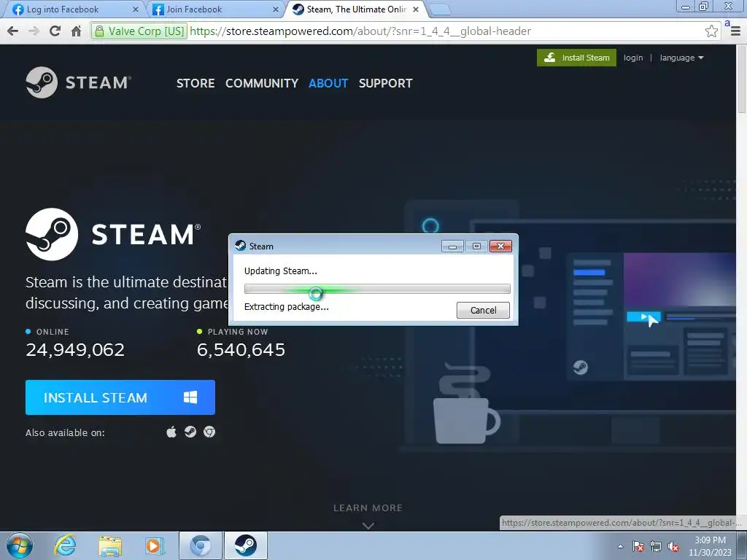747x560 pixels.
Task: Open the ABOUT menu item
Action: point(328,83)
